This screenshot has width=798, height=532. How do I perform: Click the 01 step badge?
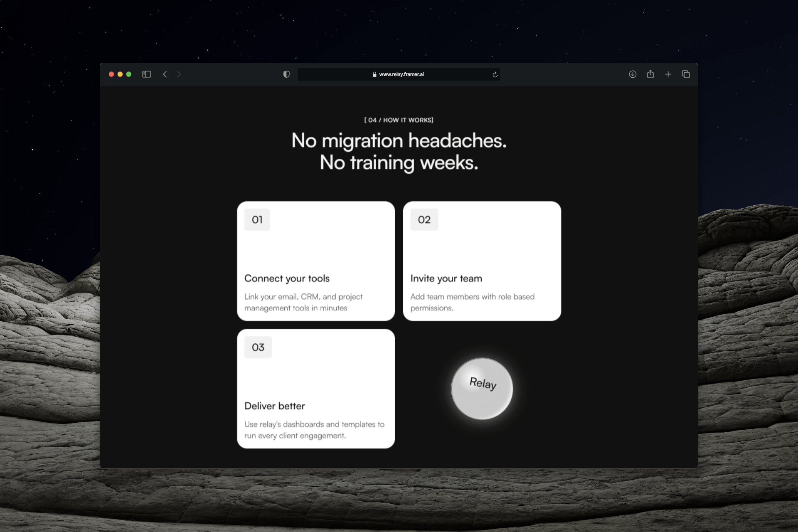tap(257, 219)
